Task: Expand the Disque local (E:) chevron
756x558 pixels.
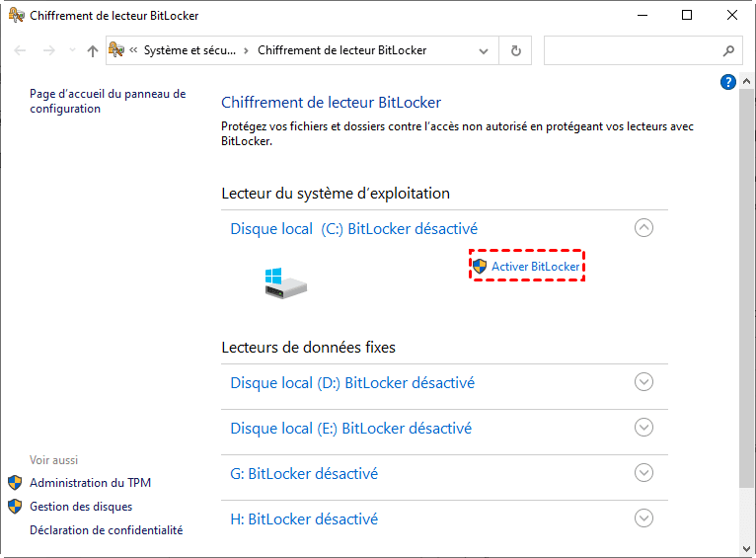Action: (x=643, y=428)
